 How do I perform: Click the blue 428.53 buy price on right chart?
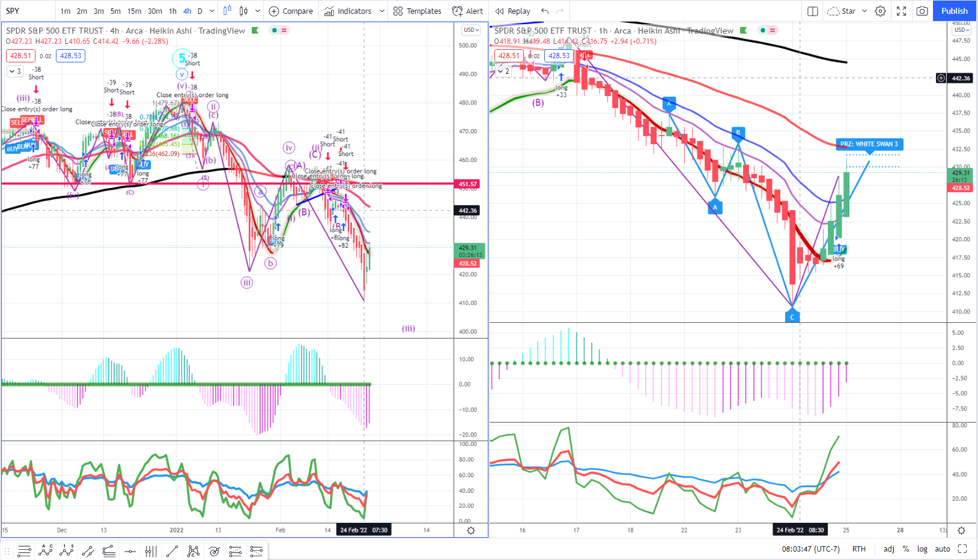click(x=559, y=56)
